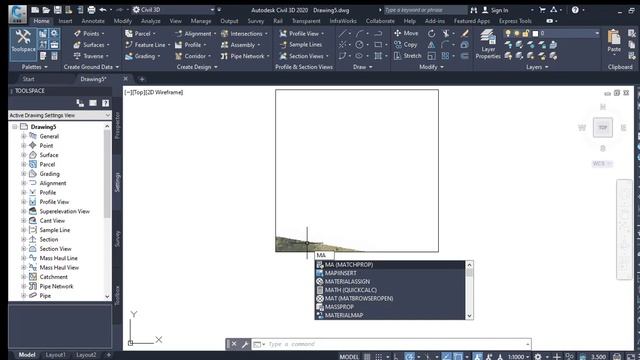Click the Pipe Network tool
Screen dimensions: 640x360
point(244,56)
